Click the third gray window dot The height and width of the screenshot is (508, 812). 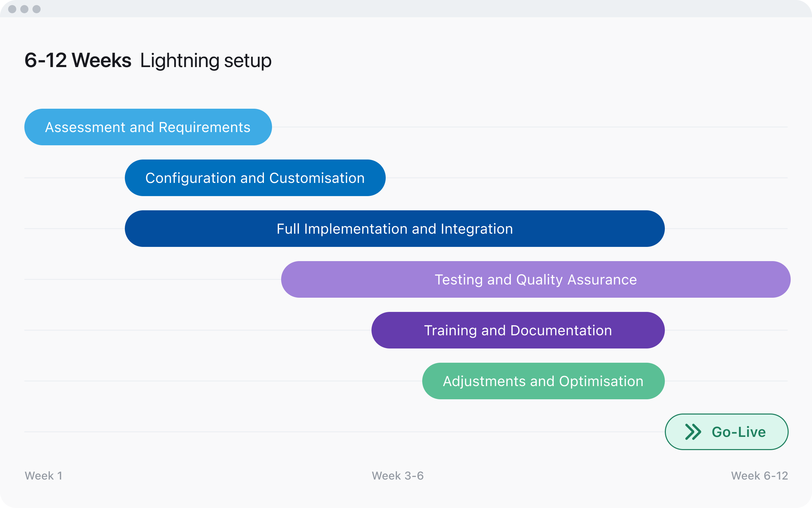pyautogui.click(x=37, y=9)
